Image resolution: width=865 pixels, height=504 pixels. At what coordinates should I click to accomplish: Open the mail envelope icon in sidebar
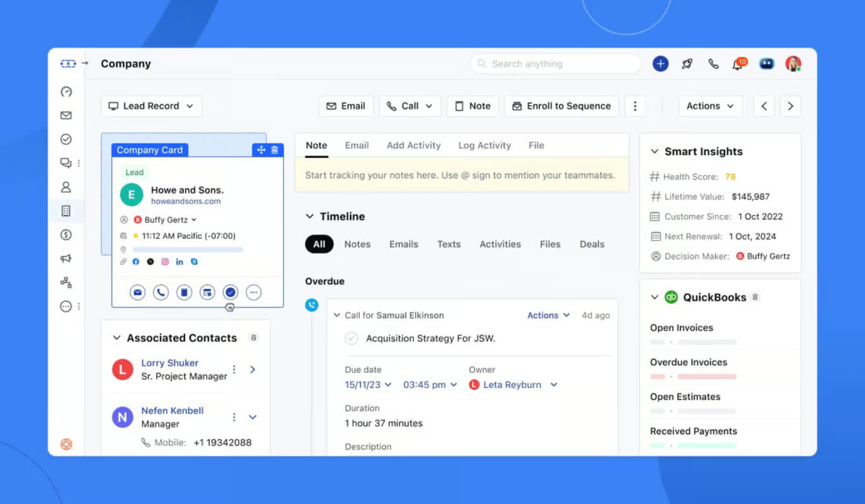(x=66, y=116)
